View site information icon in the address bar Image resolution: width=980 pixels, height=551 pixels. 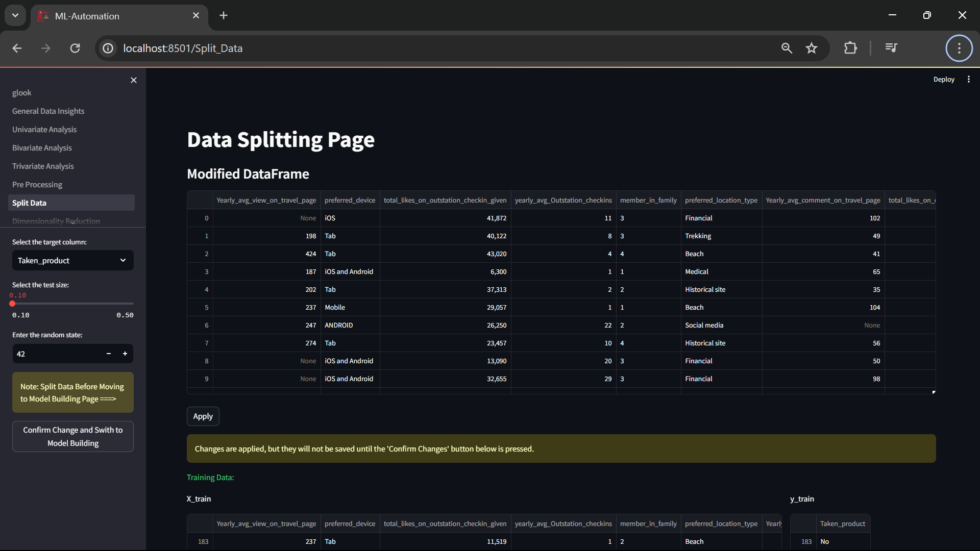108,48
